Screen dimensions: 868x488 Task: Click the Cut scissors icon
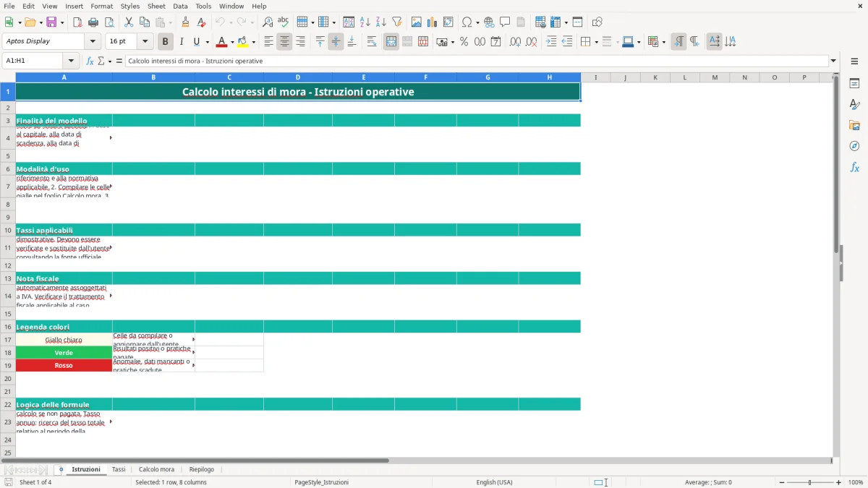[x=129, y=22]
